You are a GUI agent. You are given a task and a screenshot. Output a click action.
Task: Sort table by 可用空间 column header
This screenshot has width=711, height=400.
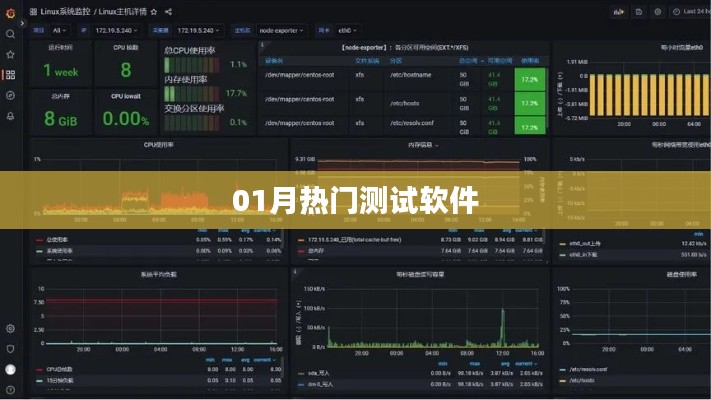500,61
